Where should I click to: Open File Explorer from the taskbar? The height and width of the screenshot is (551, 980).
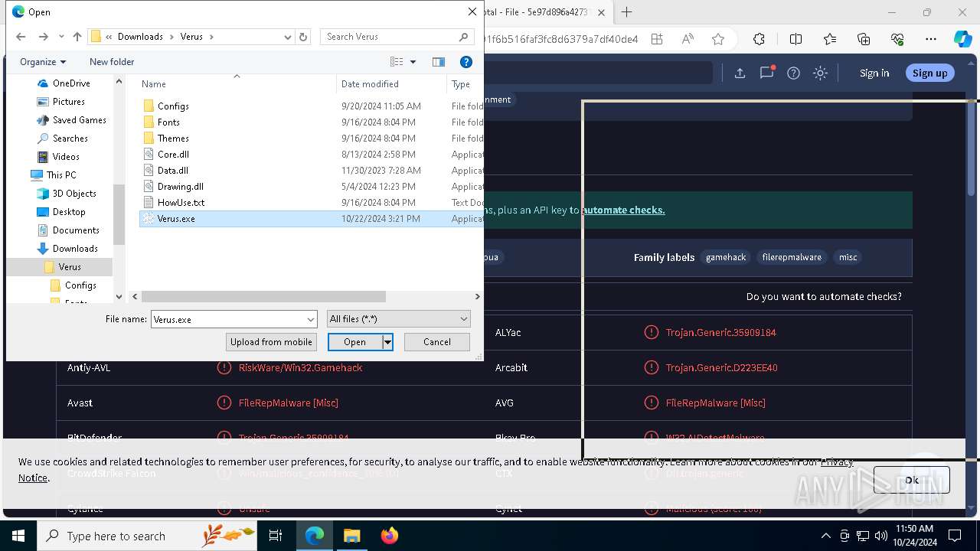click(x=351, y=536)
